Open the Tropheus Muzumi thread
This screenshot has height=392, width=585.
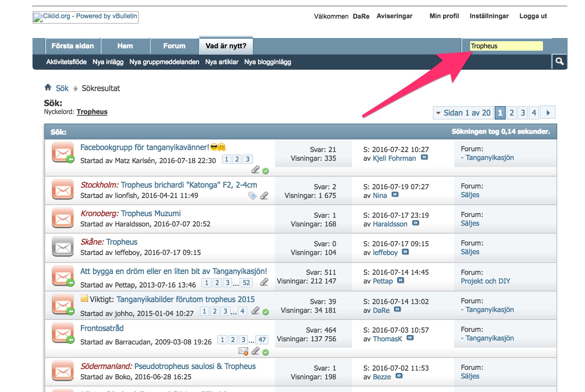click(x=151, y=213)
